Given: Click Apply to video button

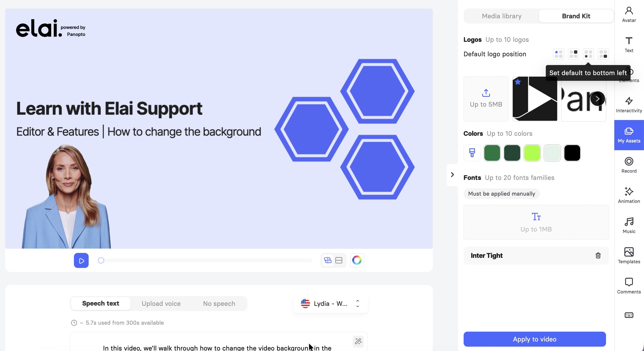Looking at the screenshot, I should click(x=535, y=339).
